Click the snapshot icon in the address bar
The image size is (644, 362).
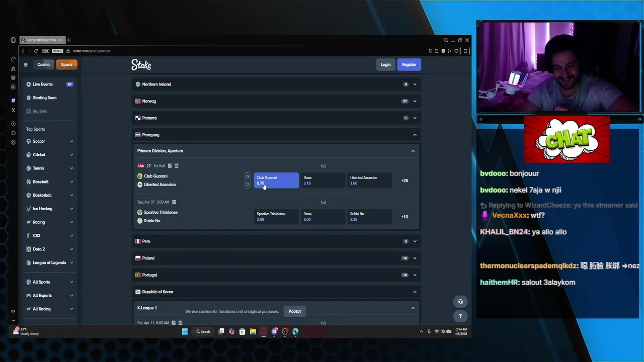coord(437,51)
